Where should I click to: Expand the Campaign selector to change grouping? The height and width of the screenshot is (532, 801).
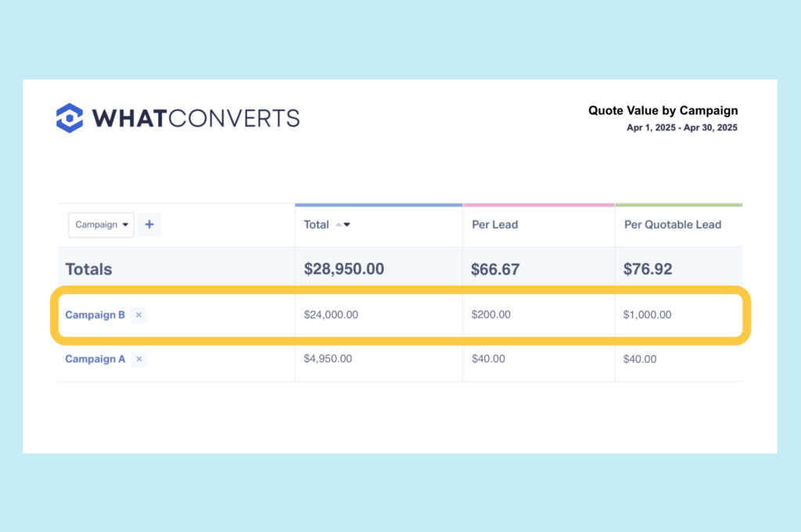[x=101, y=225]
